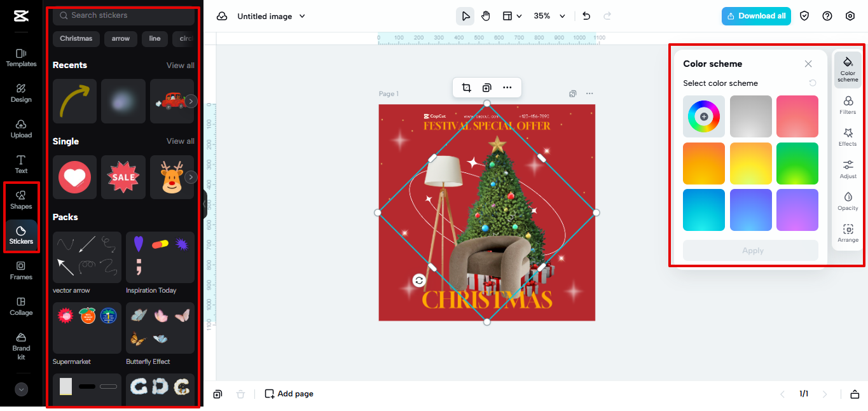Click Add page at the bottom
Image resolution: width=868 pixels, height=411 pixels.
pyautogui.click(x=289, y=394)
